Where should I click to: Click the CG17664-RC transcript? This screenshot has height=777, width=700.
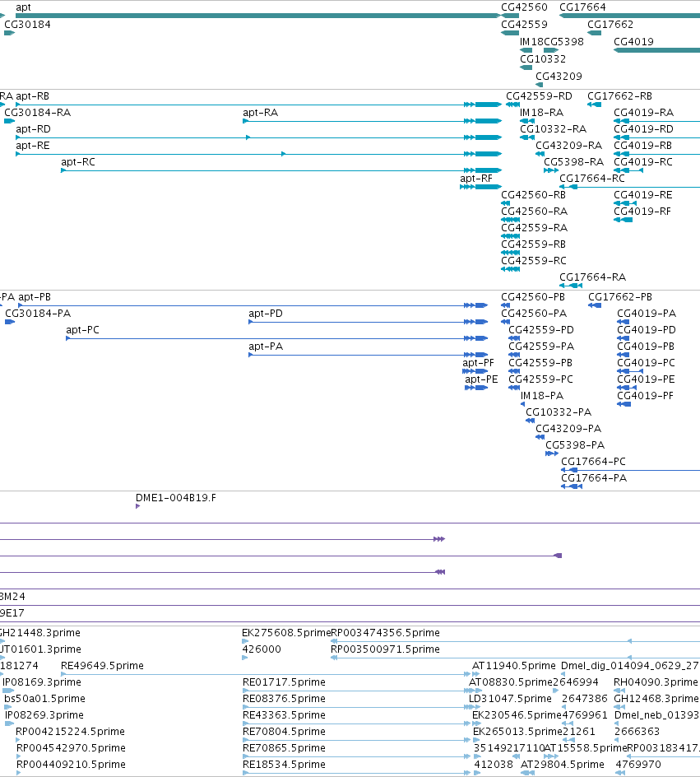tap(630, 187)
